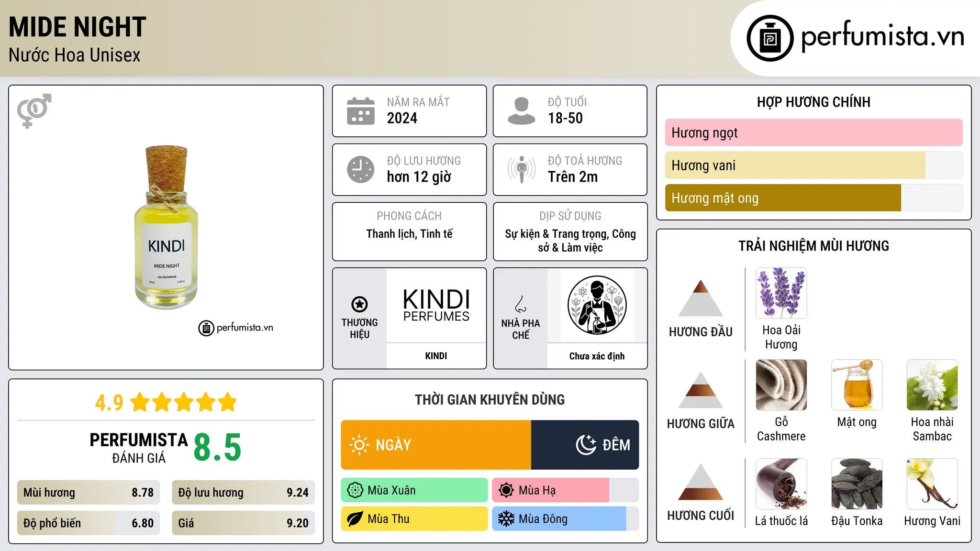Click the sillage icon beside Độ toả hương

(x=522, y=169)
